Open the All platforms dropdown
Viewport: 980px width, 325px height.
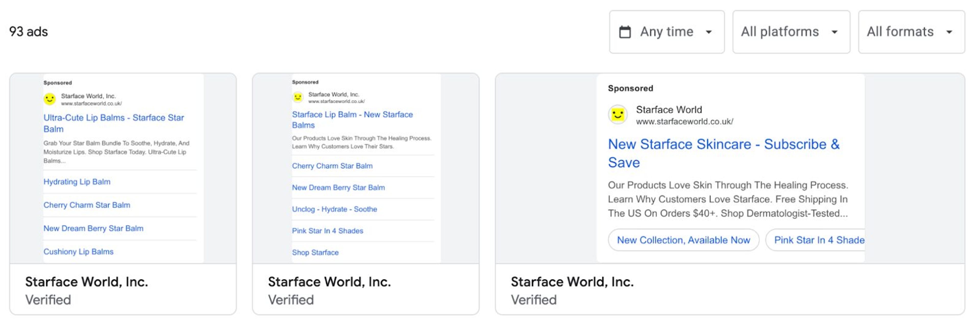pyautogui.click(x=791, y=32)
